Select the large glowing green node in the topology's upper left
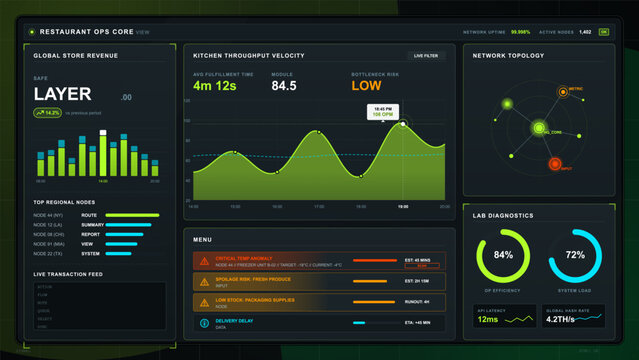This screenshot has height=360, width=639. pos(507,104)
